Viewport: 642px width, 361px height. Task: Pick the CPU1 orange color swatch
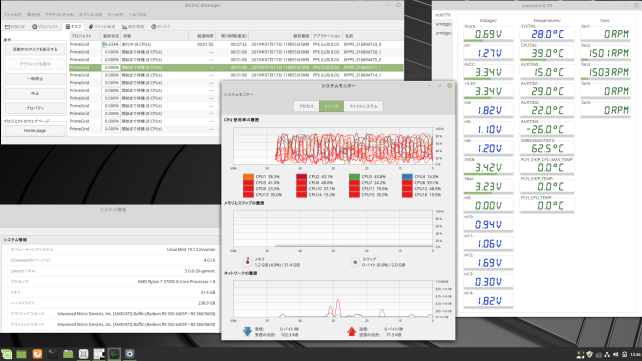(x=248, y=177)
